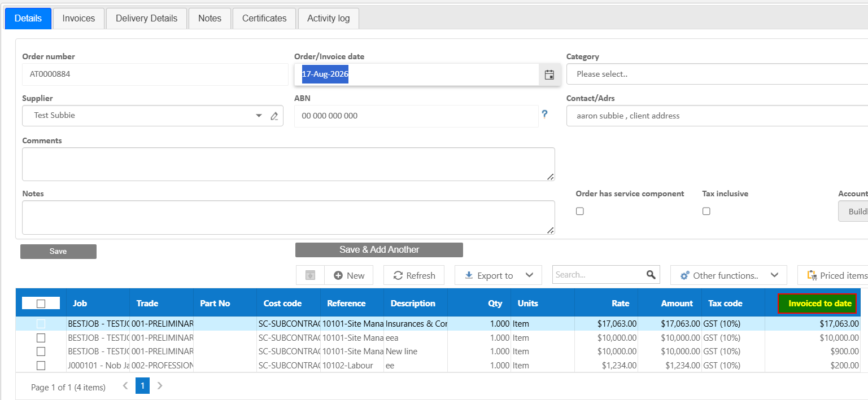
Task: Click the 'J000101 - Nob Ja' job cell
Action: click(x=98, y=366)
